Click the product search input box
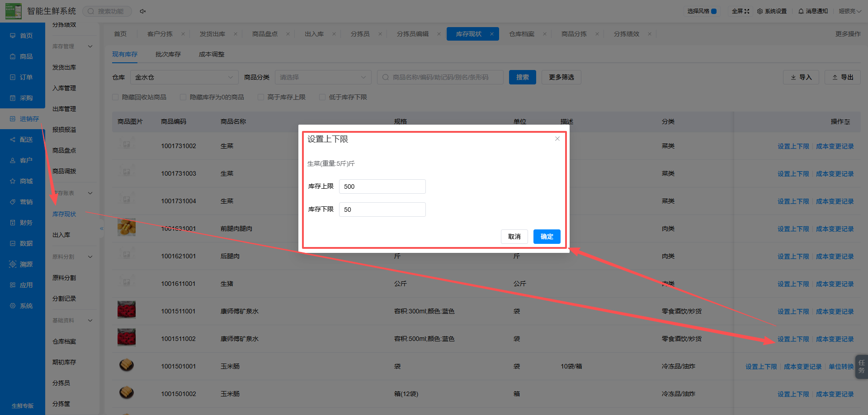Viewport: 868px width, 415px height. pos(440,77)
